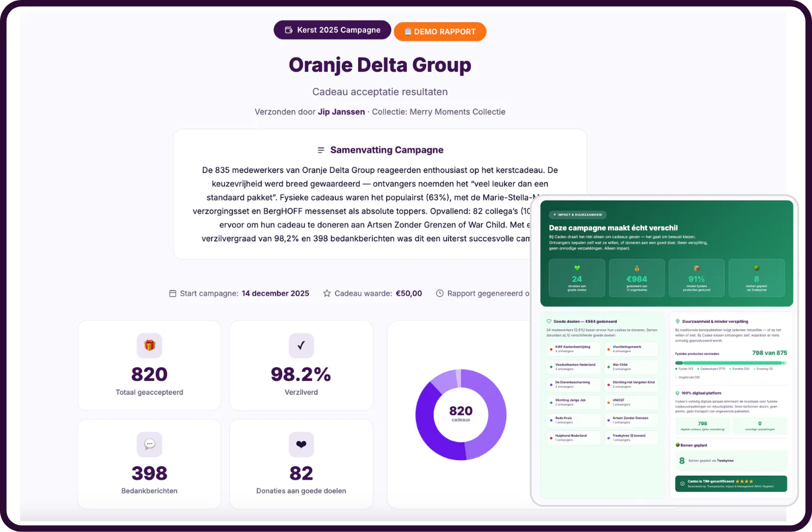Click the tree icon above 8 bomen geplant
The image size is (812, 532).
pos(756,268)
